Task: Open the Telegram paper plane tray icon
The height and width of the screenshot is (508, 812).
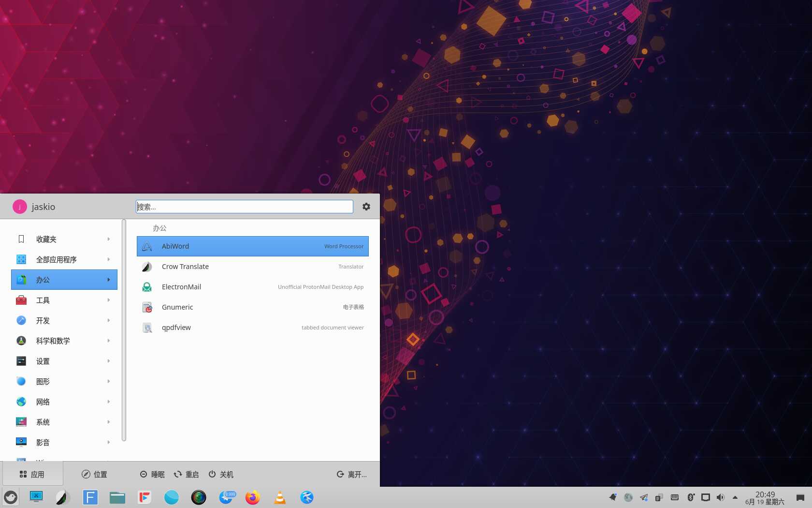Action: tap(644, 497)
